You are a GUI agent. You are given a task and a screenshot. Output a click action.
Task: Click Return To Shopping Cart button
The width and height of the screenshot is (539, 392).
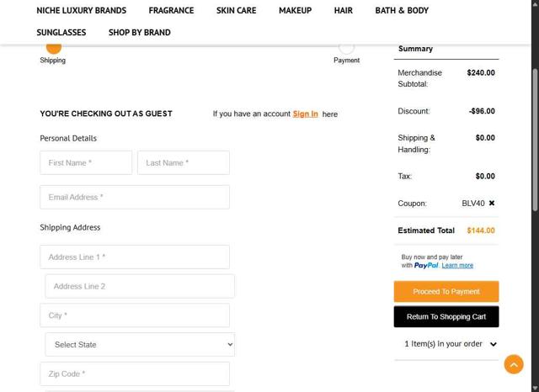point(446,316)
